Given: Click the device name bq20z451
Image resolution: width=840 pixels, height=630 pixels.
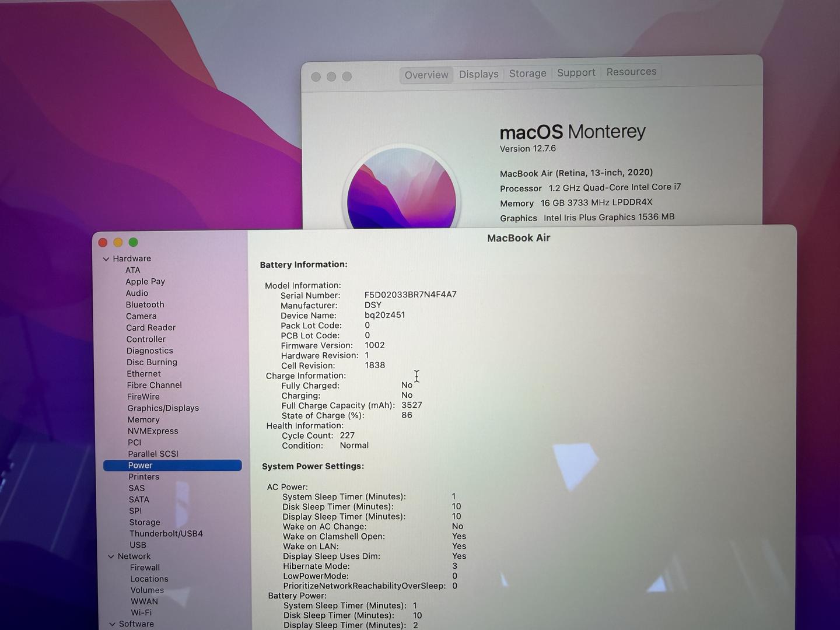Looking at the screenshot, I should pos(385,315).
